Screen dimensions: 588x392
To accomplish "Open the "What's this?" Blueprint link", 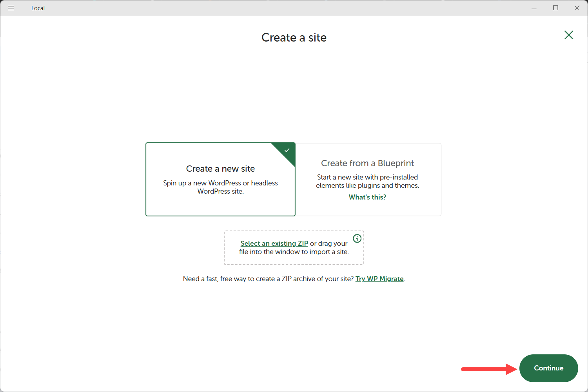I will point(367,197).
